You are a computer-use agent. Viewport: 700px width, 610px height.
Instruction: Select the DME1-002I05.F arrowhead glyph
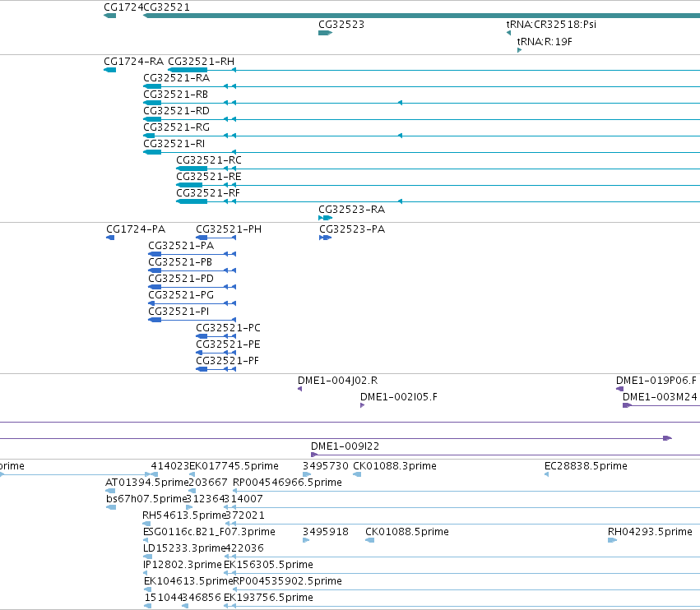coord(363,405)
